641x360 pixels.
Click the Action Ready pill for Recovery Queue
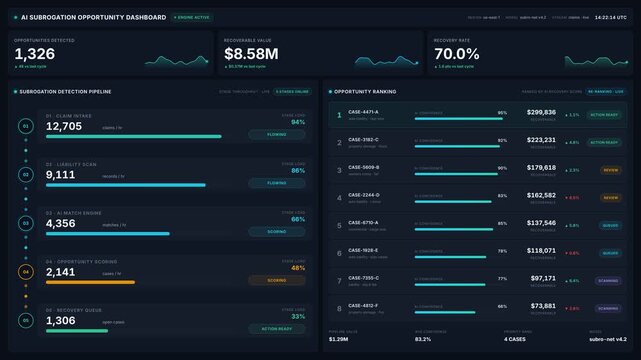click(277, 329)
